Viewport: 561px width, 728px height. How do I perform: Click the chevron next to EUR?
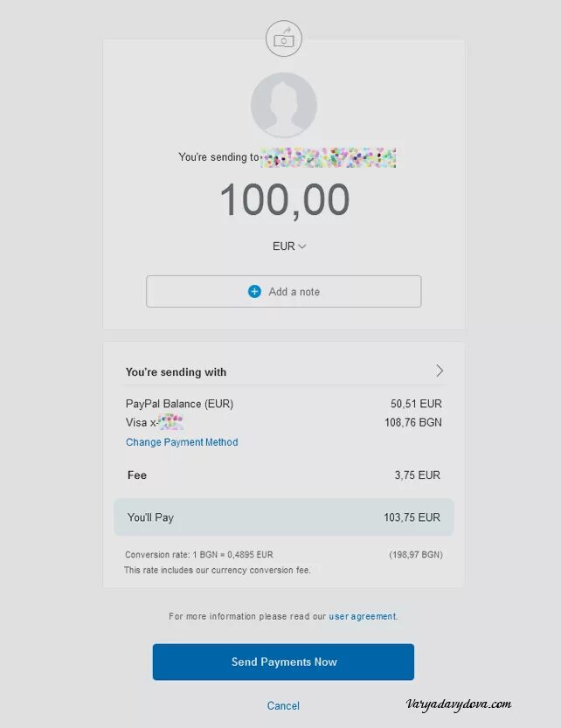(301, 246)
